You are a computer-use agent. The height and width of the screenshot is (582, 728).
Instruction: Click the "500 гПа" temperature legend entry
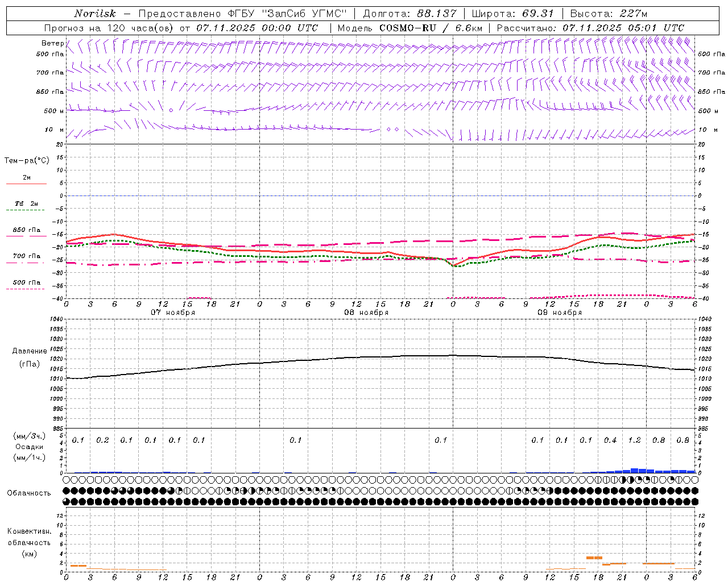coord(27,282)
